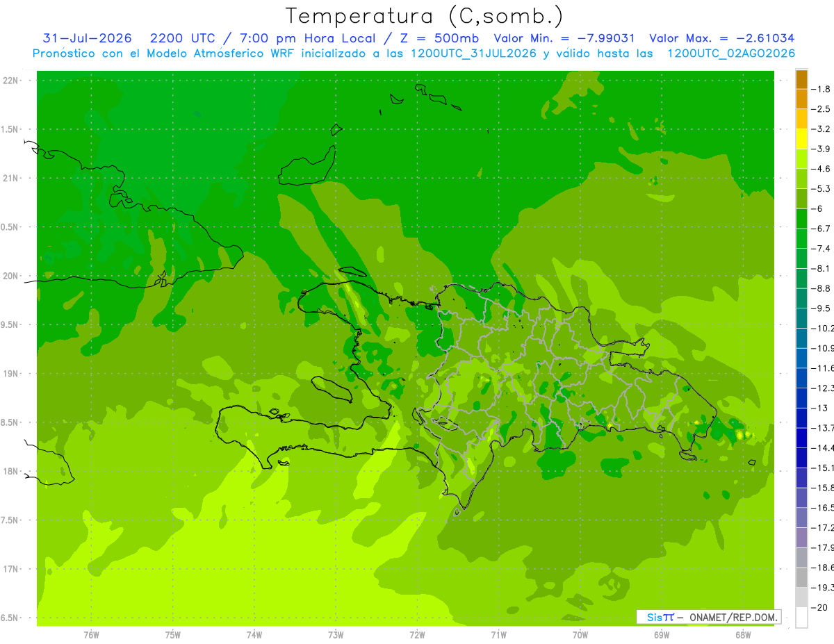Click the '-14.4' color scale value
Screen dimensions: 834x644
pyautogui.click(x=823, y=447)
